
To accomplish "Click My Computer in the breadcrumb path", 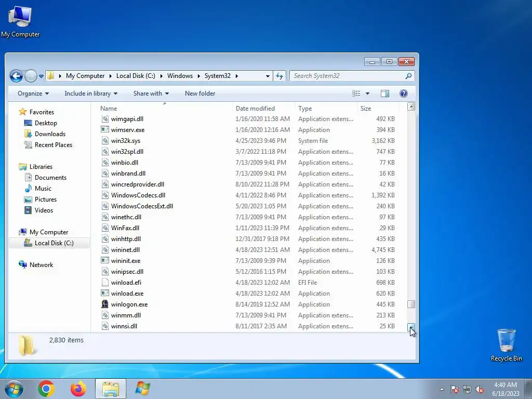I will (85, 76).
